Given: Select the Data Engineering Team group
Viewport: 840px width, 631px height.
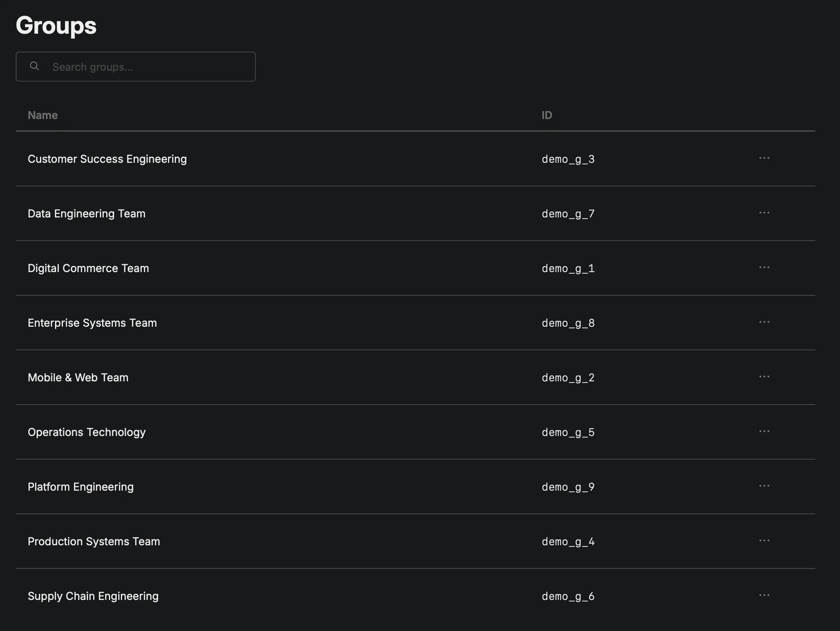Looking at the screenshot, I should tap(86, 213).
